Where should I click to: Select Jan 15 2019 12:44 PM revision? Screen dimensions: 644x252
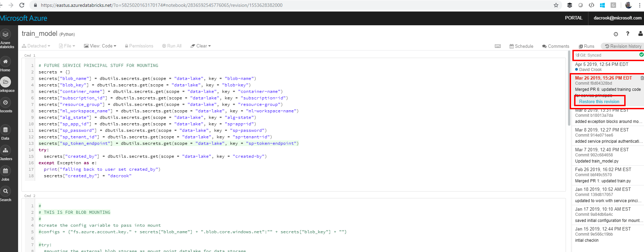[x=608, y=235]
